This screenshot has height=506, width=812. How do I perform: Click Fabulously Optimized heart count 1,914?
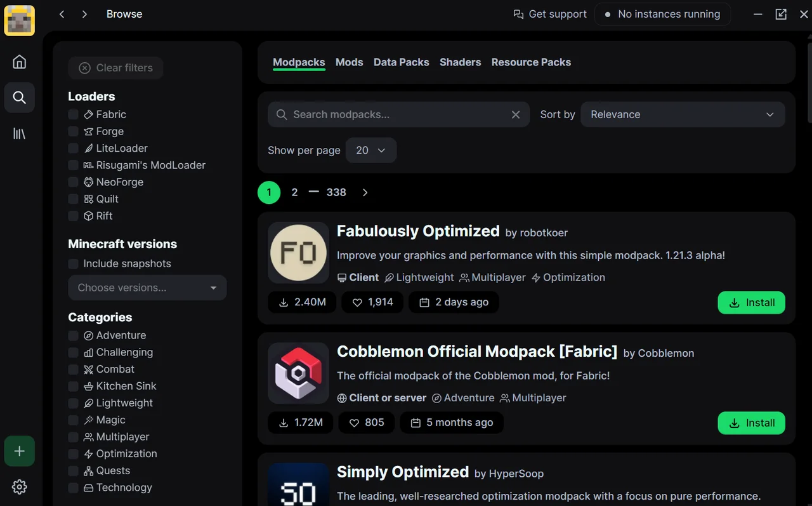pyautogui.click(x=372, y=302)
